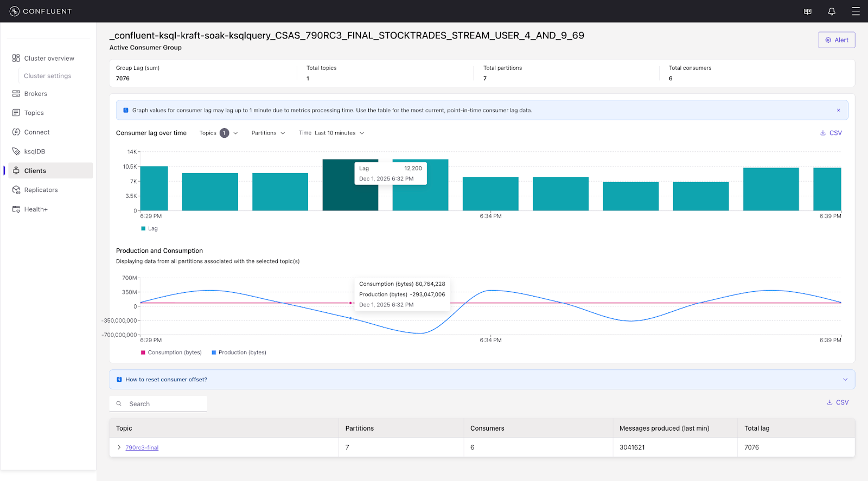Open Cluster settings
Image resolution: width=868 pixels, height=481 pixels.
48,76
